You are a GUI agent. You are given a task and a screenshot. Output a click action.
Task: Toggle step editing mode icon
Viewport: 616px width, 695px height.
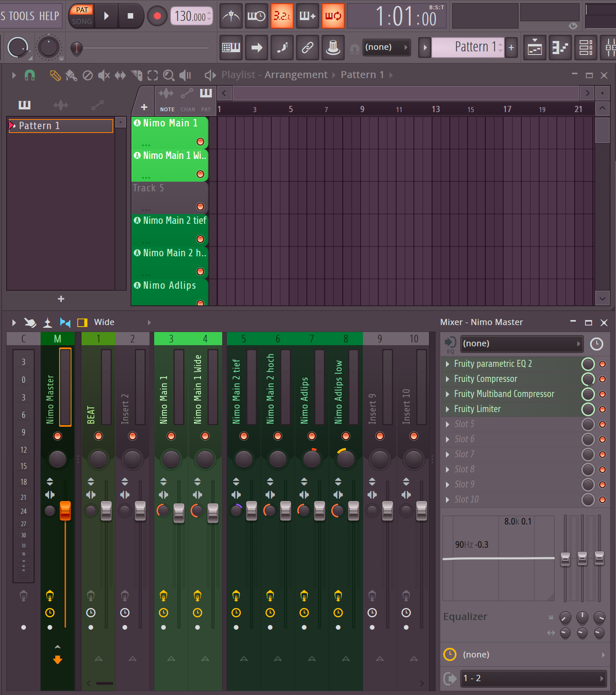pos(282,48)
